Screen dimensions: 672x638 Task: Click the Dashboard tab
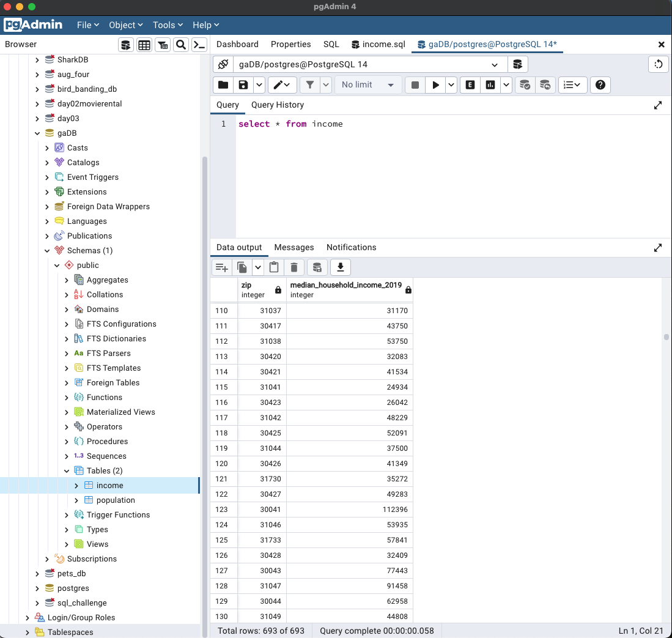[x=237, y=44]
